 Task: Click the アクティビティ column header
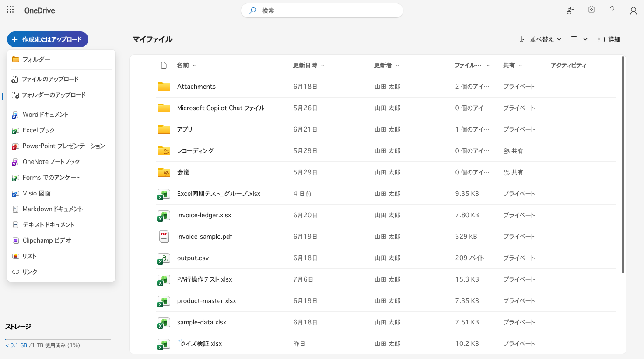click(x=568, y=65)
